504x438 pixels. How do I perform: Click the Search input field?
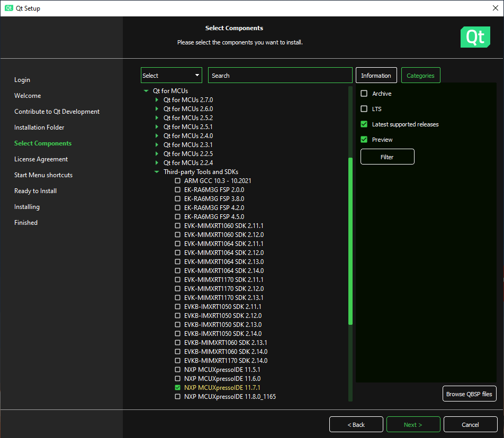[x=280, y=76]
